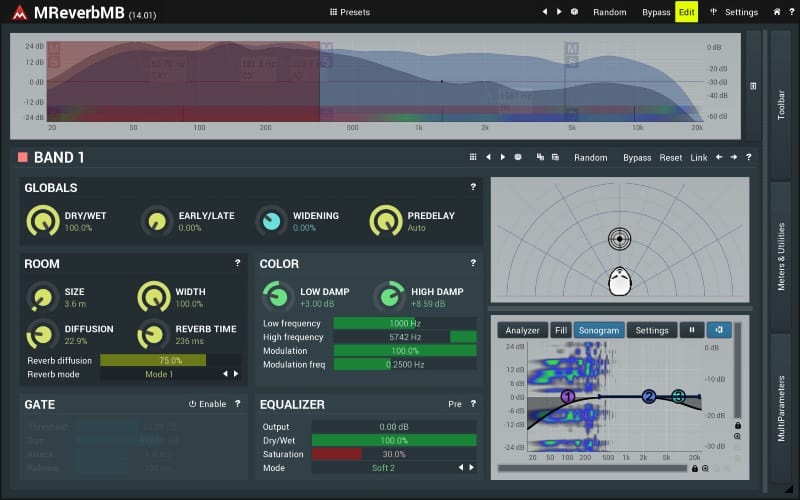The height and width of the screenshot is (500, 800).
Task: Toggle the Sonogram view
Action: [x=598, y=330]
